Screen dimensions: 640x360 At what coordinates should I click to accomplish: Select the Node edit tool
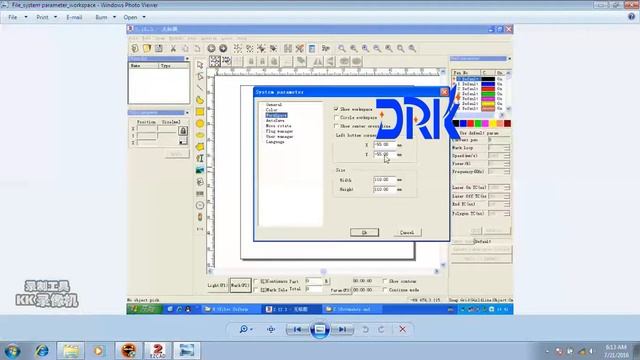200,76
